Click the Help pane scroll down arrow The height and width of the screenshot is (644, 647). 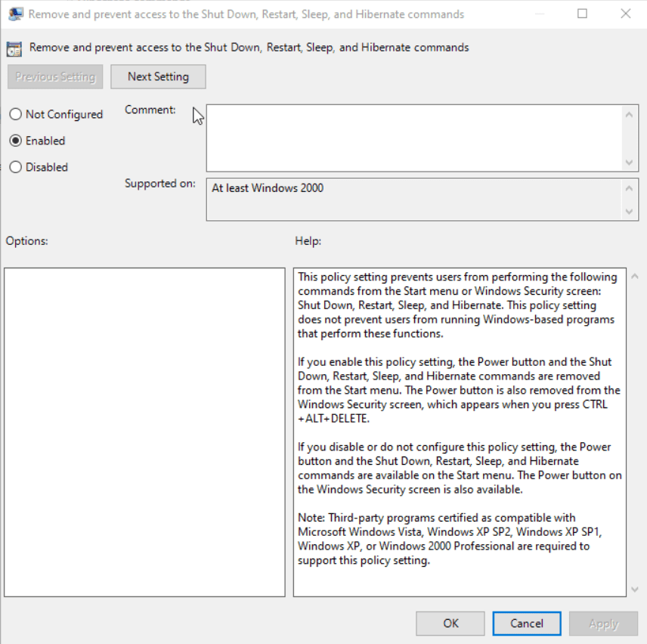635,590
